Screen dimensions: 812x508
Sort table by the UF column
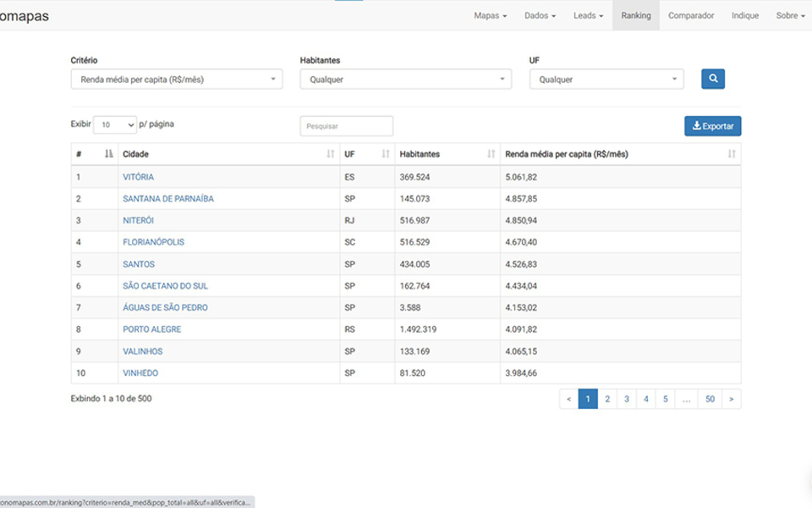(x=367, y=154)
